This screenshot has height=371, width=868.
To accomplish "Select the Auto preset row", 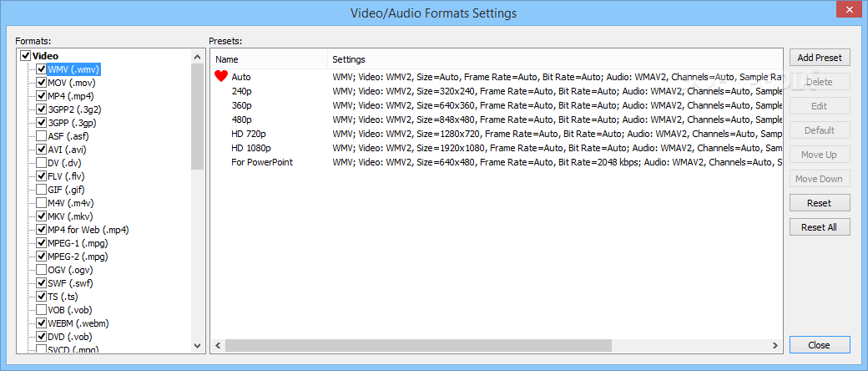I will tap(497, 77).
